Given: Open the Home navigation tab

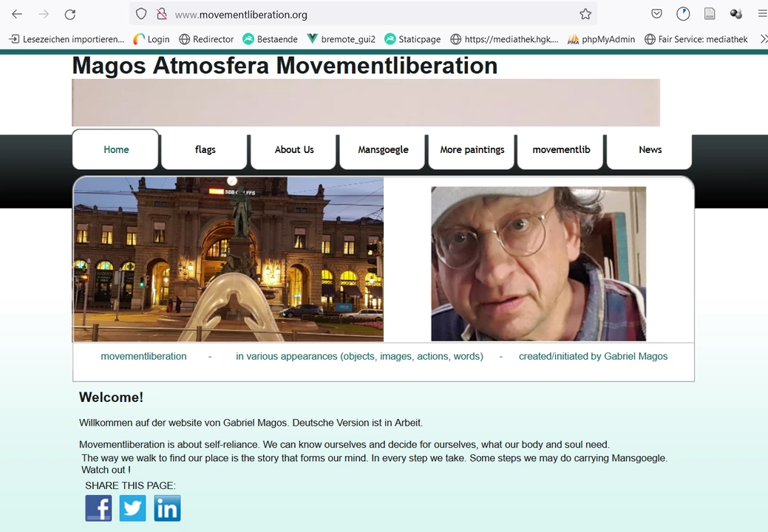Looking at the screenshot, I should tap(116, 149).
